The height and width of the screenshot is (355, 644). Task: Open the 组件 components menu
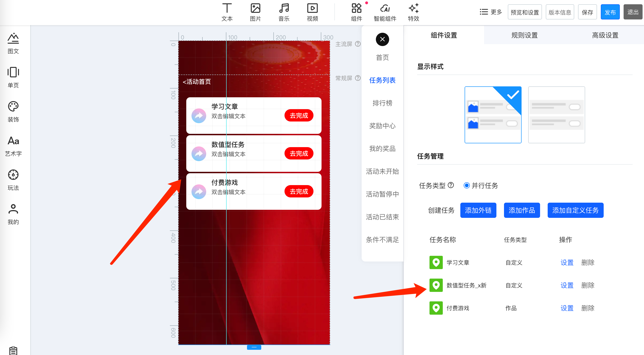point(356,12)
